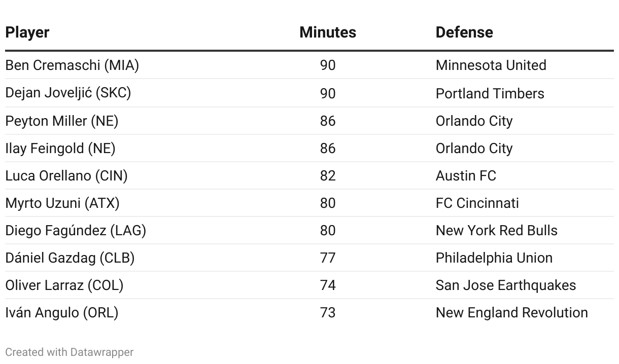Screen dimensions: 619x364
Task: Open the Created with Datawrapper link
Action: 70,352
